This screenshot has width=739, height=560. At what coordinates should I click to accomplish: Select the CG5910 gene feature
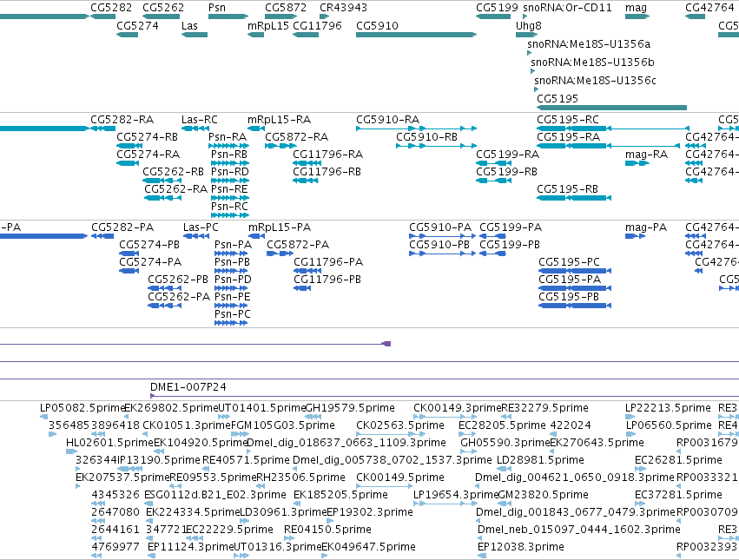tap(416, 35)
